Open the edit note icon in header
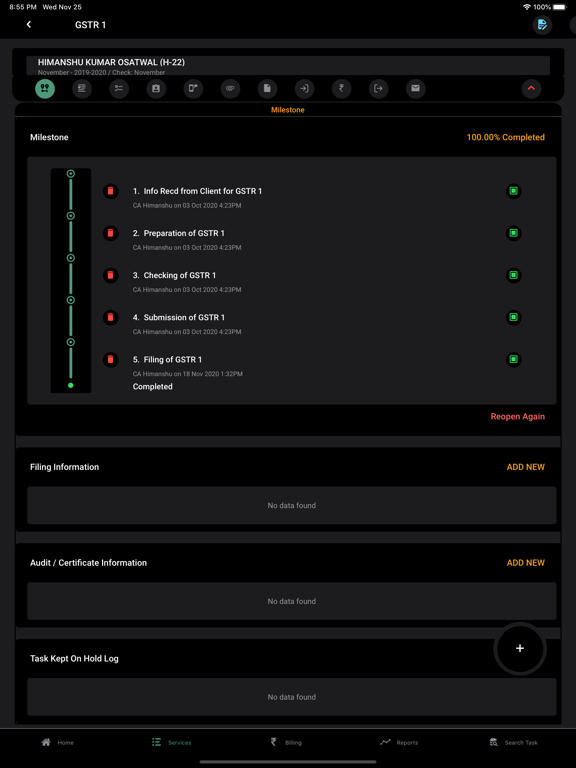Screen dimensions: 576x768 coord(542,25)
